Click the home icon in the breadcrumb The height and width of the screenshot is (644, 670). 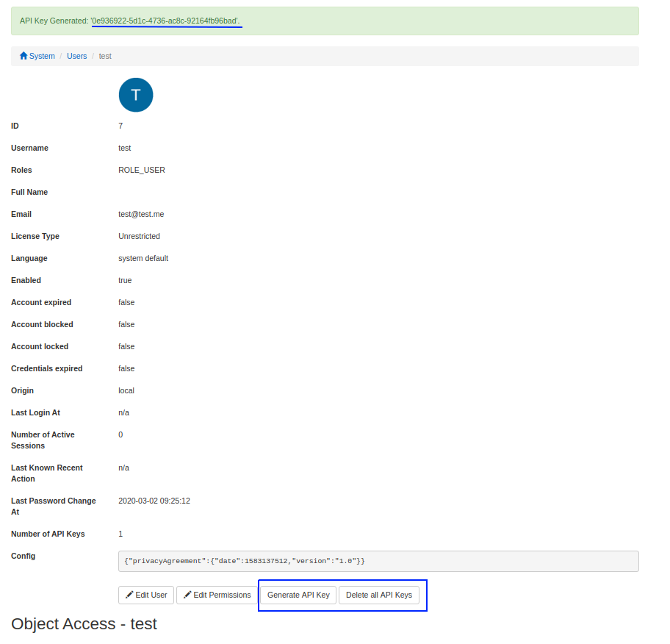[x=23, y=56]
